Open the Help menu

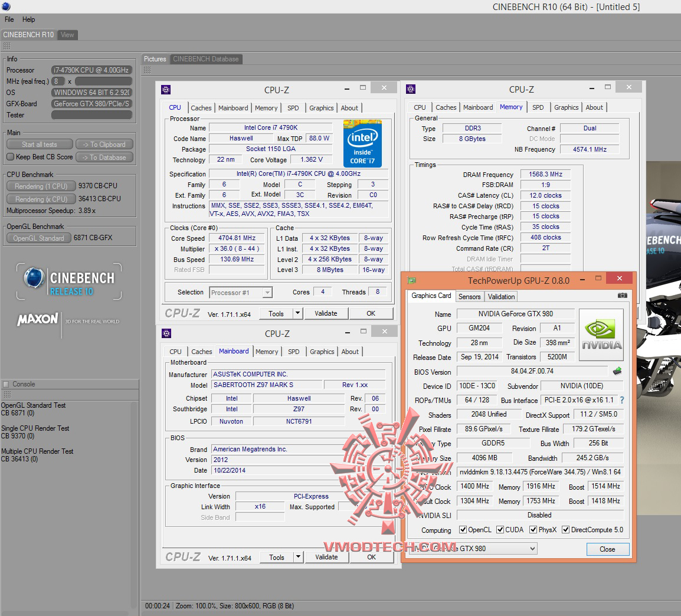pos(29,19)
